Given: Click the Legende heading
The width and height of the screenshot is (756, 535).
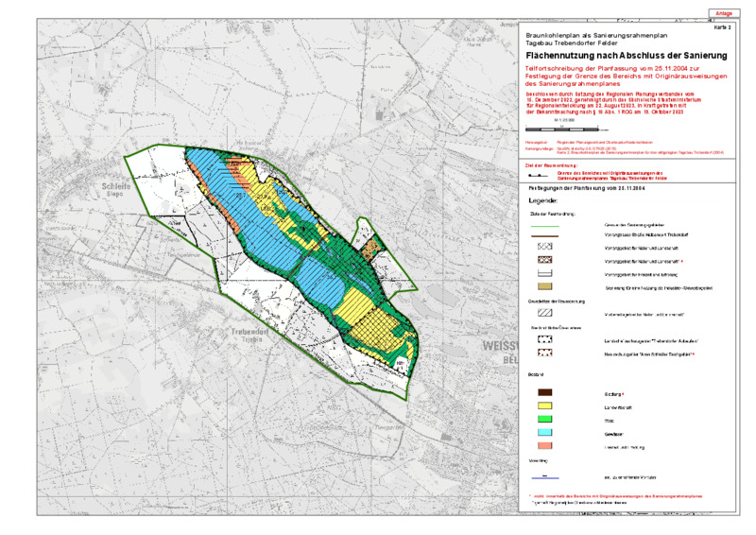Looking at the screenshot, I should [x=543, y=201].
